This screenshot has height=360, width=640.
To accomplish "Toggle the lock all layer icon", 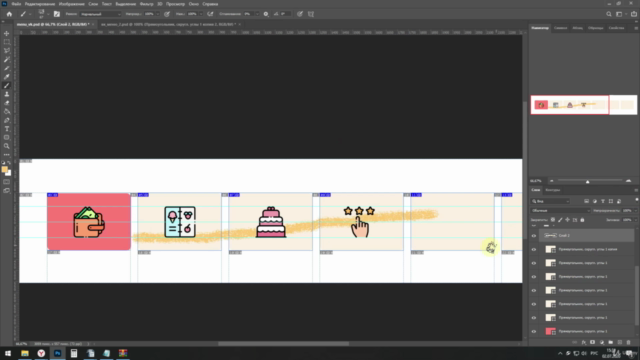I will [x=582, y=220].
